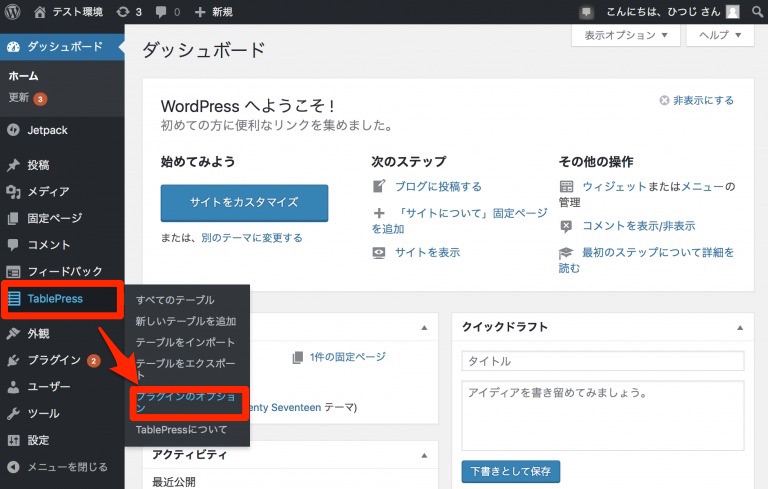Click the プラグイン plug icon
This screenshot has width=768, height=489.
(x=14, y=361)
